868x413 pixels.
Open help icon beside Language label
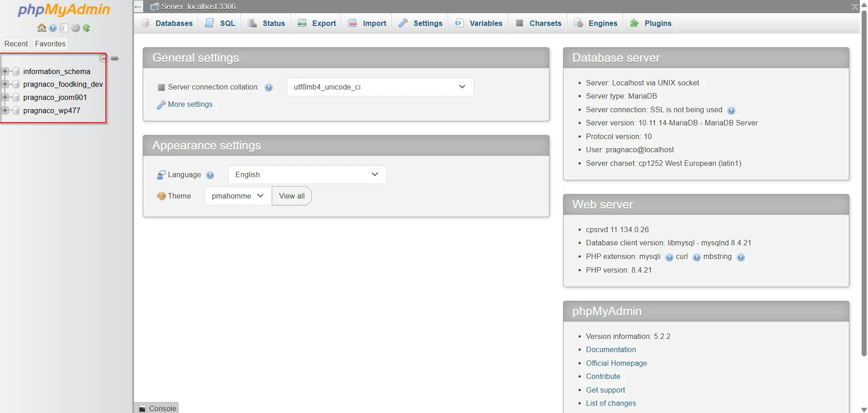tap(210, 175)
